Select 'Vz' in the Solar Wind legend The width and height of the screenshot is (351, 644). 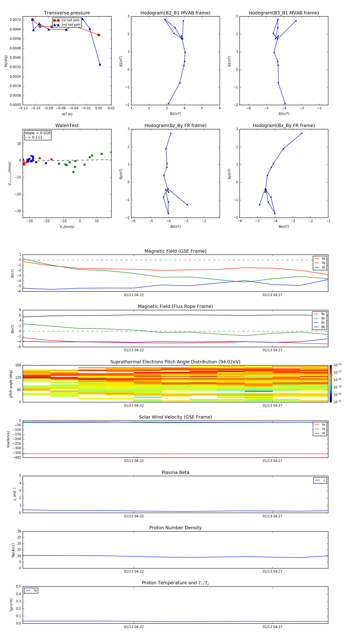point(320,433)
